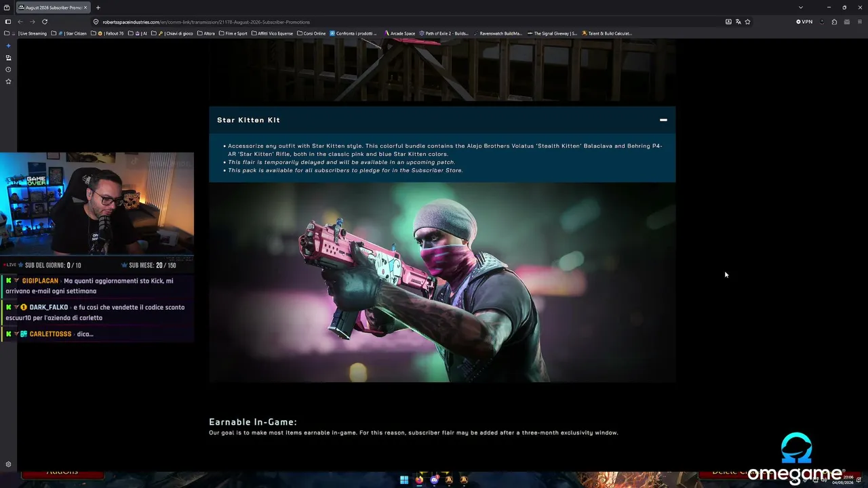Image resolution: width=868 pixels, height=488 pixels.
Task: Click the Earnable In-Game heading
Action: point(253,422)
